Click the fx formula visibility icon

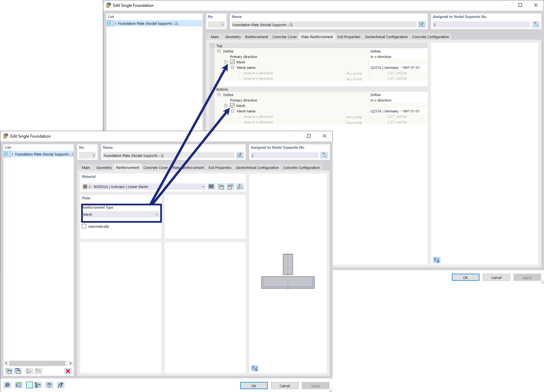(60, 385)
